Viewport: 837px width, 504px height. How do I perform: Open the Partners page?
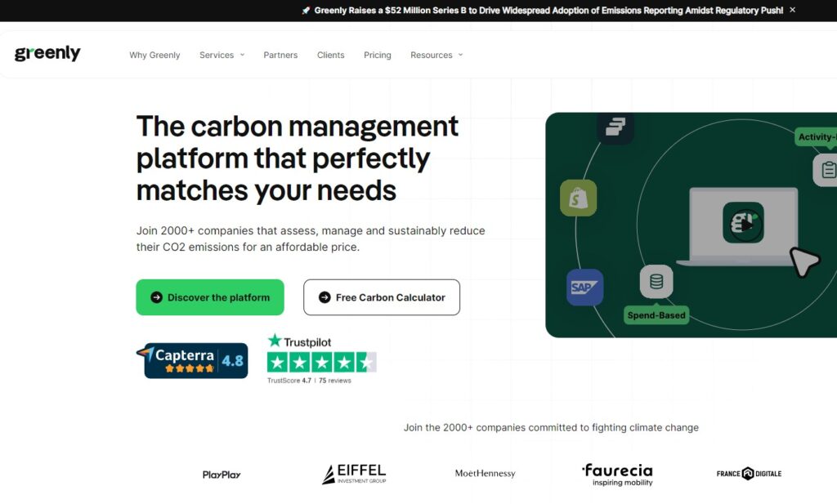pos(281,55)
